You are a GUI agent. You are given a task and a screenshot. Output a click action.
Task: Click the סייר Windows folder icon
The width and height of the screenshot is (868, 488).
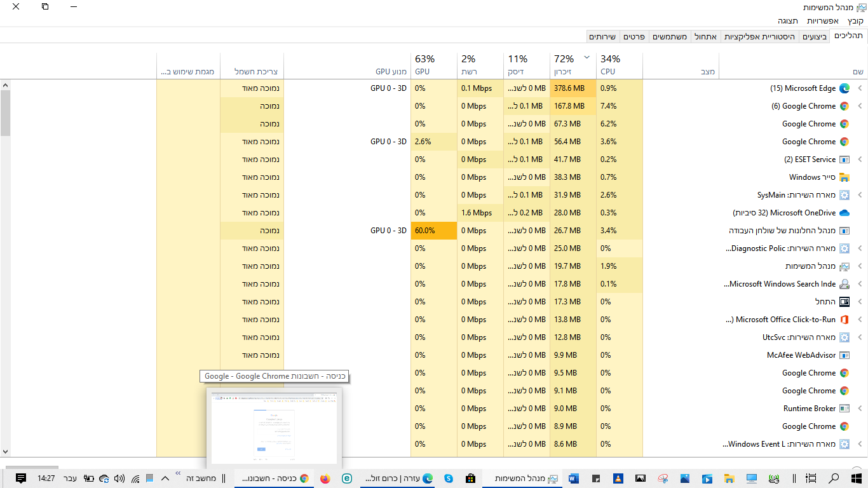[844, 177]
